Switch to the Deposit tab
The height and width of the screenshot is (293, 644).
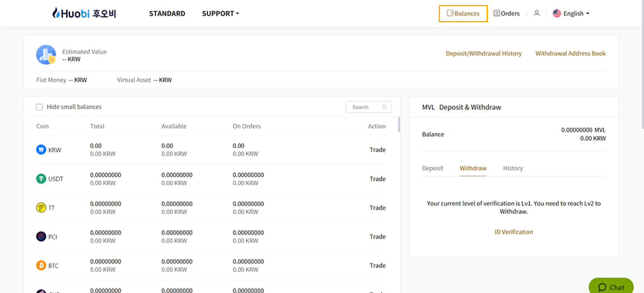point(432,168)
